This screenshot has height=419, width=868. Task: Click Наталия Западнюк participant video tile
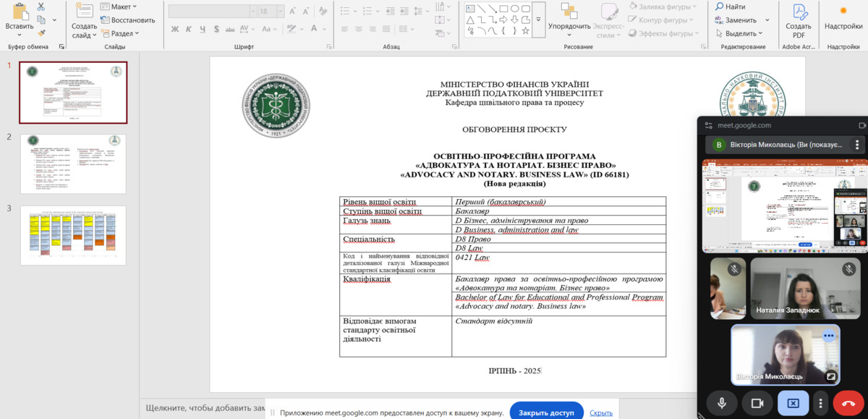point(805,289)
